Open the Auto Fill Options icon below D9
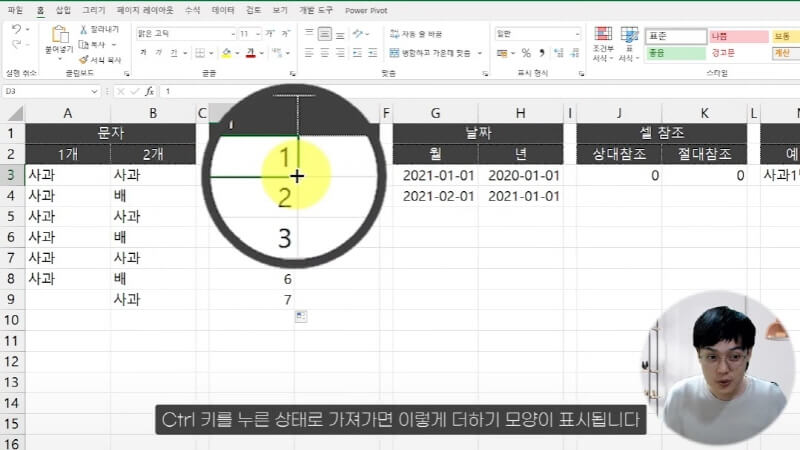 pos(301,317)
